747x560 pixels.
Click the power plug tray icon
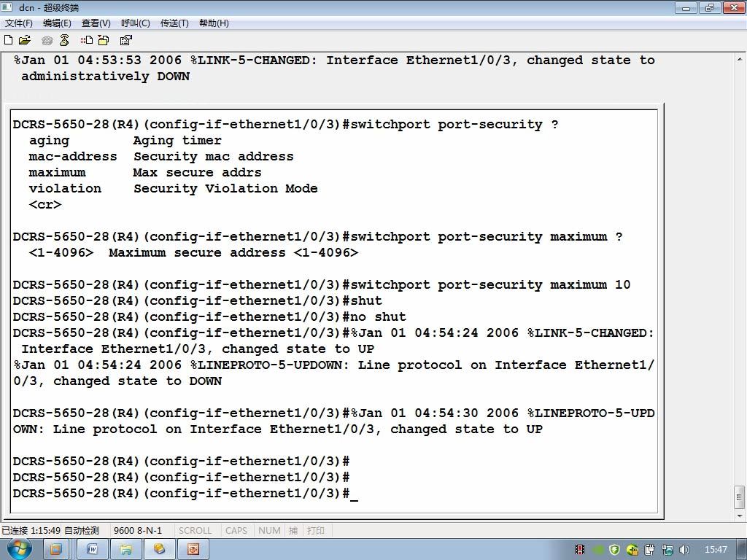pos(650,550)
